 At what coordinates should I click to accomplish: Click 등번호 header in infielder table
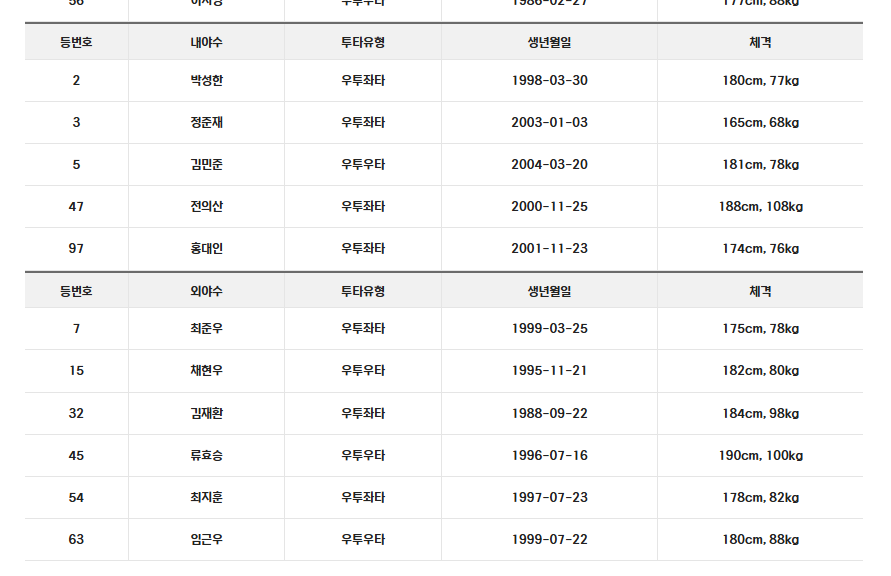click(76, 43)
